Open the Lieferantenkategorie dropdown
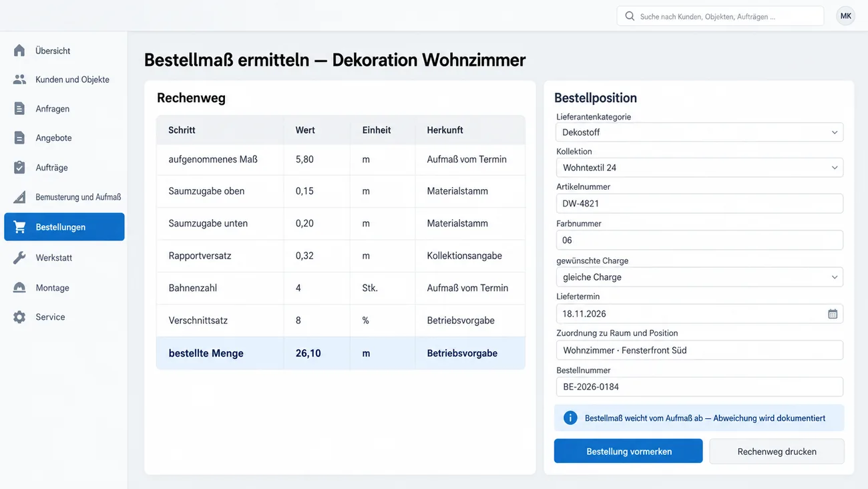 click(700, 132)
